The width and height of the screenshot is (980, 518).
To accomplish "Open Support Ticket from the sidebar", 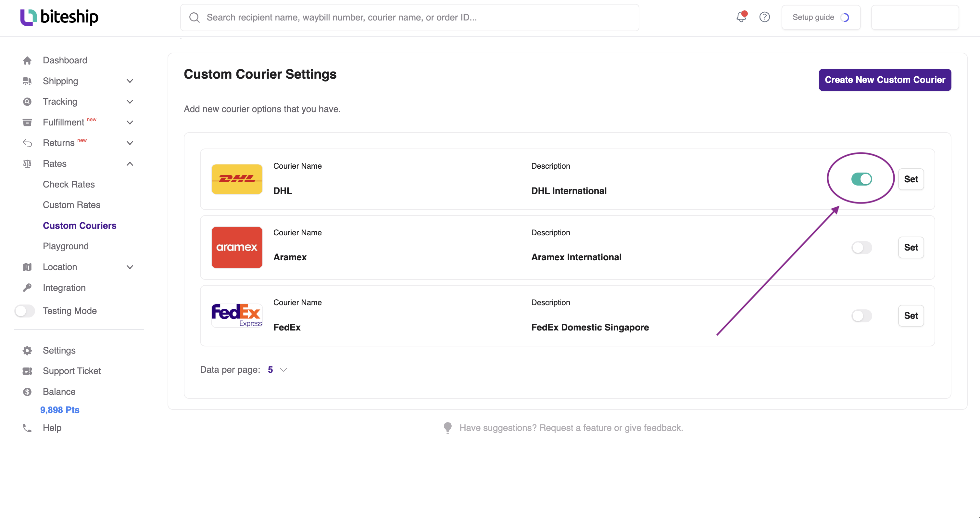I will 72,371.
